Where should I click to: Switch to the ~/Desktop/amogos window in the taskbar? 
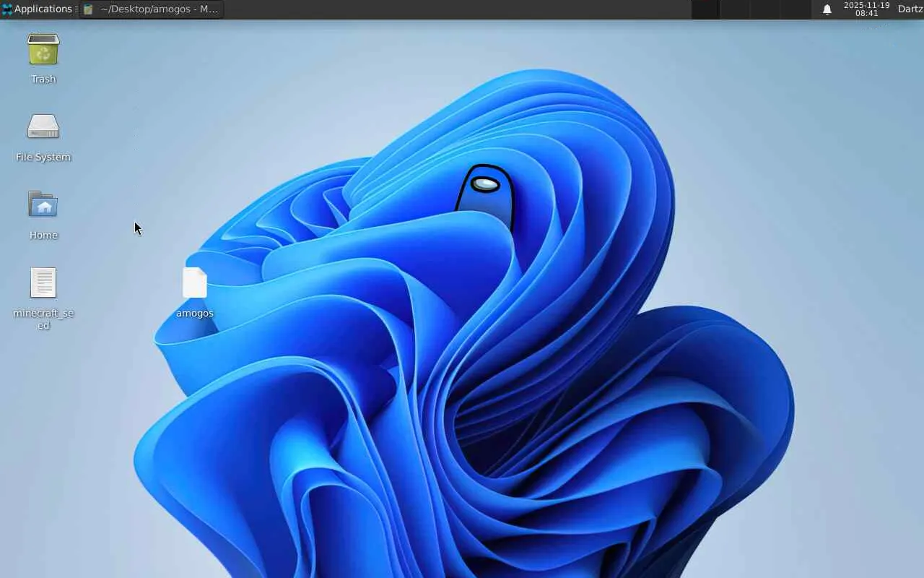click(151, 9)
